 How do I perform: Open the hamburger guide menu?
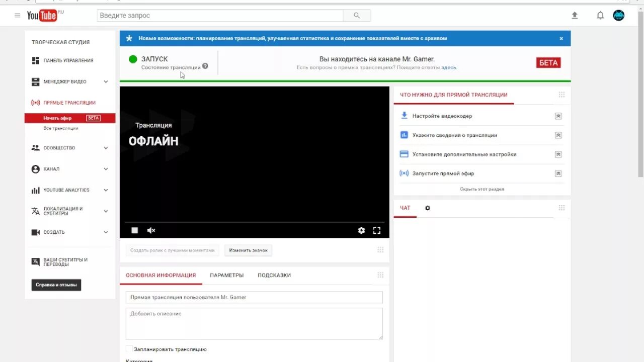18,16
